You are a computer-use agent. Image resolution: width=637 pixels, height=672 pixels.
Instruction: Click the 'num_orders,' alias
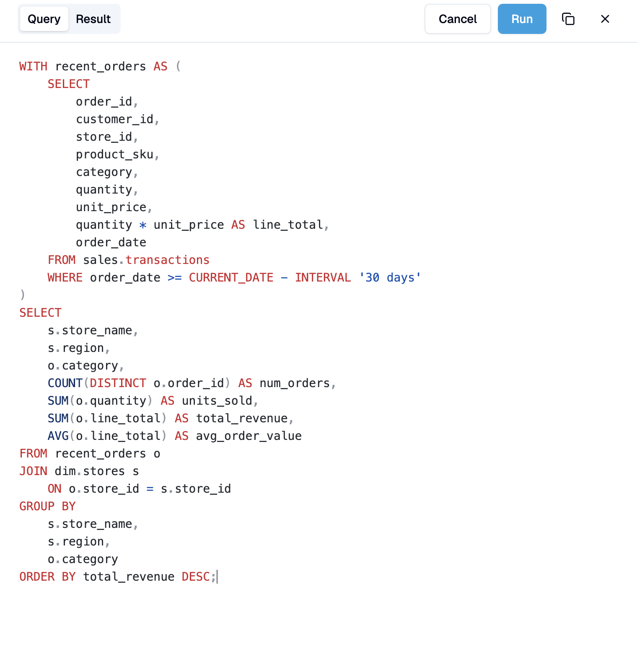pos(298,383)
